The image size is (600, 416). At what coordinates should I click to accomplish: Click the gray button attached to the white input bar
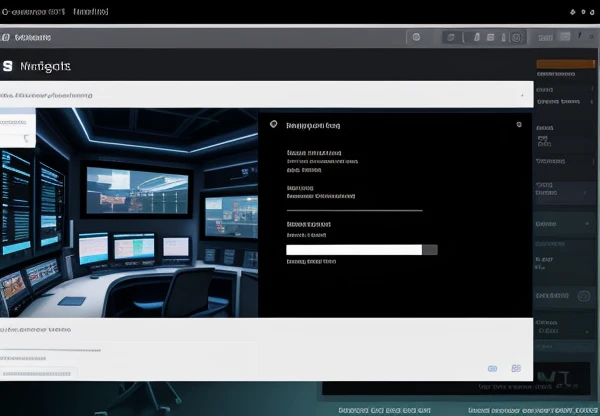[430, 250]
